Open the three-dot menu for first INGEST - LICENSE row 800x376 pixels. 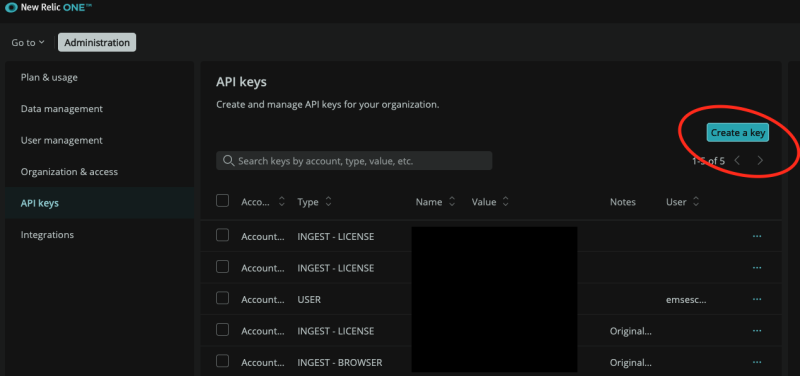tap(757, 236)
